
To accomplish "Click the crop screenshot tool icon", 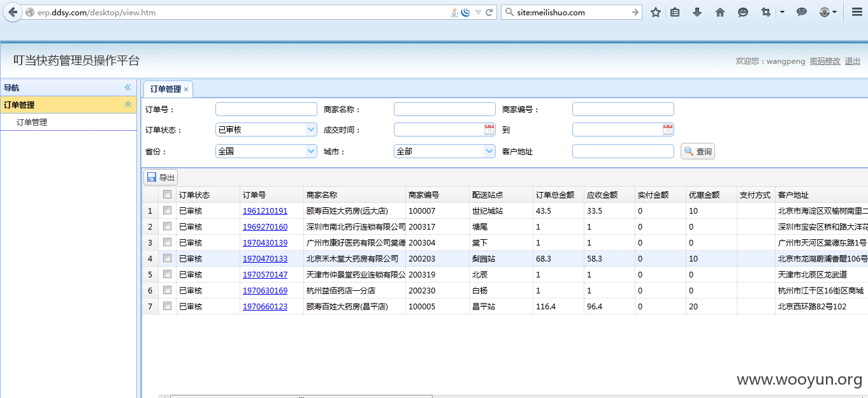I will (x=766, y=12).
